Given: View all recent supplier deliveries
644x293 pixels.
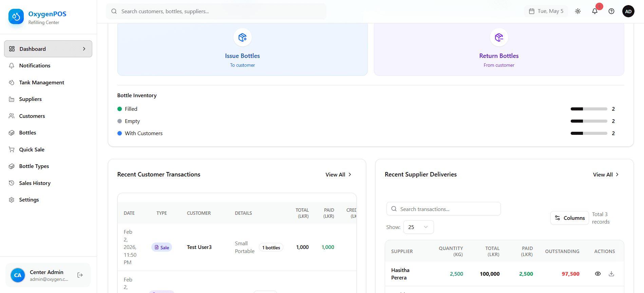Looking at the screenshot, I should click(606, 175).
